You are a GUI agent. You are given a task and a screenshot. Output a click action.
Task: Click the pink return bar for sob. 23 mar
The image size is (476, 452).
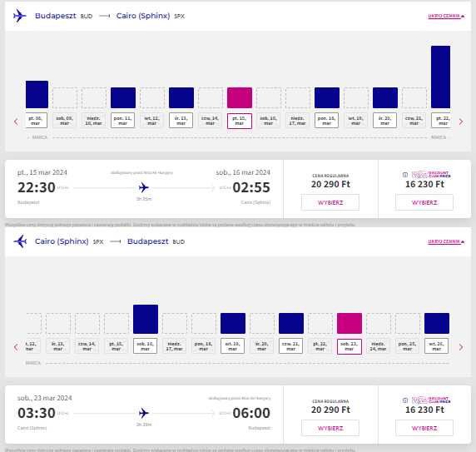350,323
